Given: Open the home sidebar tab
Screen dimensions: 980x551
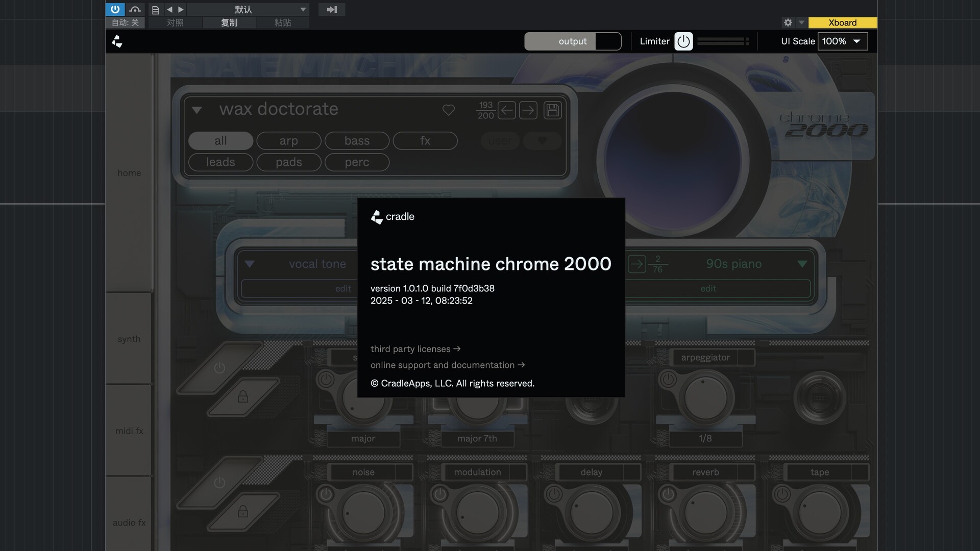Looking at the screenshot, I should click(x=129, y=173).
